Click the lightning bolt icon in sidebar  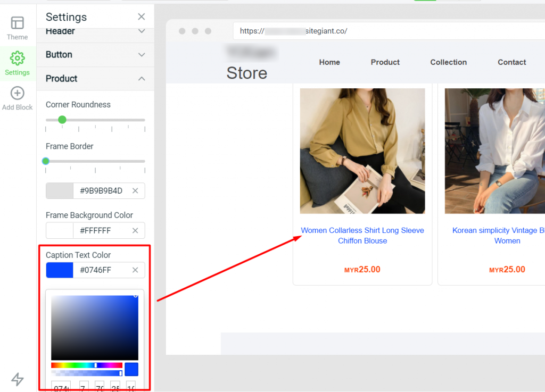tap(18, 379)
